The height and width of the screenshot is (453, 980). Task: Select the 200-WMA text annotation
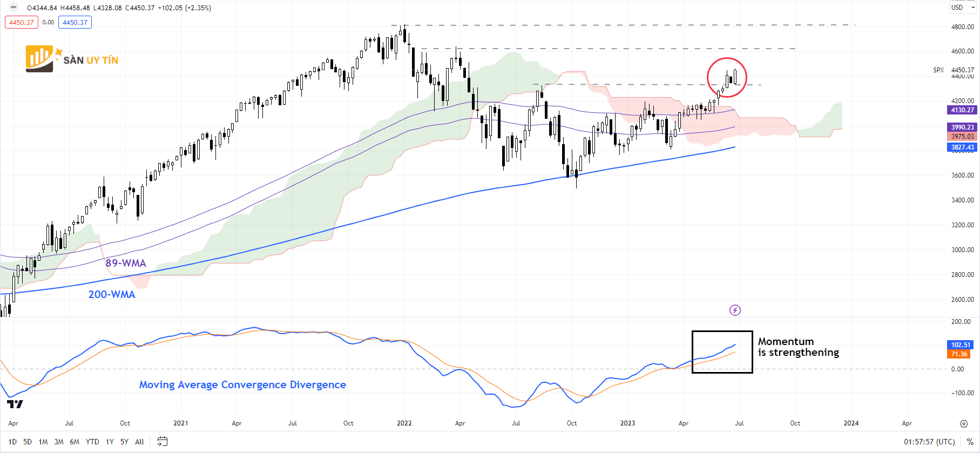click(112, 294)
